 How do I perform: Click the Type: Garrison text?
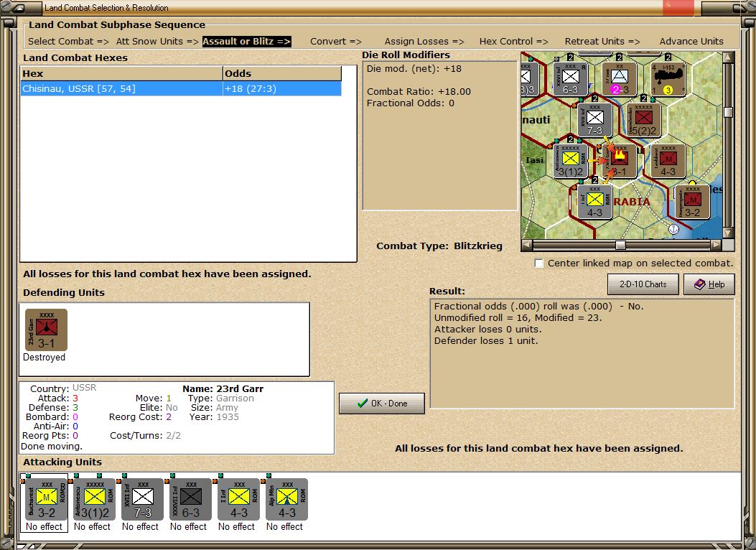[x=221, y=398]
